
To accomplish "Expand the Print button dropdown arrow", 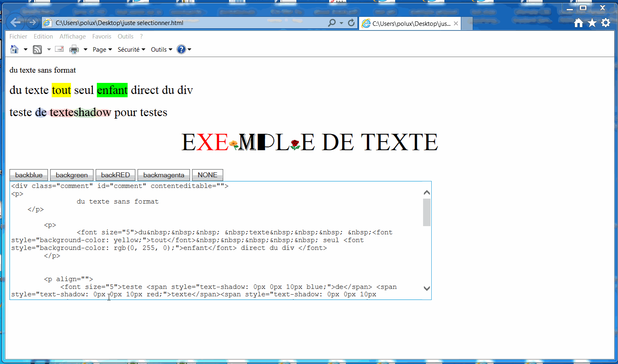I will [x=85, y=49].
